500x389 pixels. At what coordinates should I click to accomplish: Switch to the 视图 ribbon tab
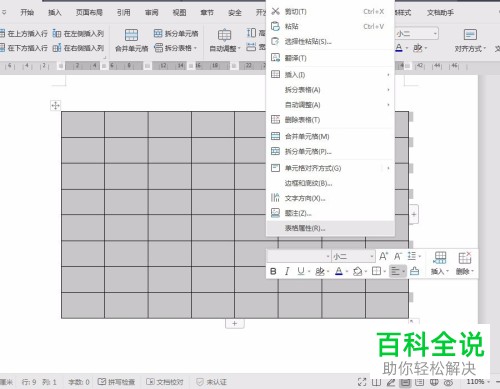[179, 13]
